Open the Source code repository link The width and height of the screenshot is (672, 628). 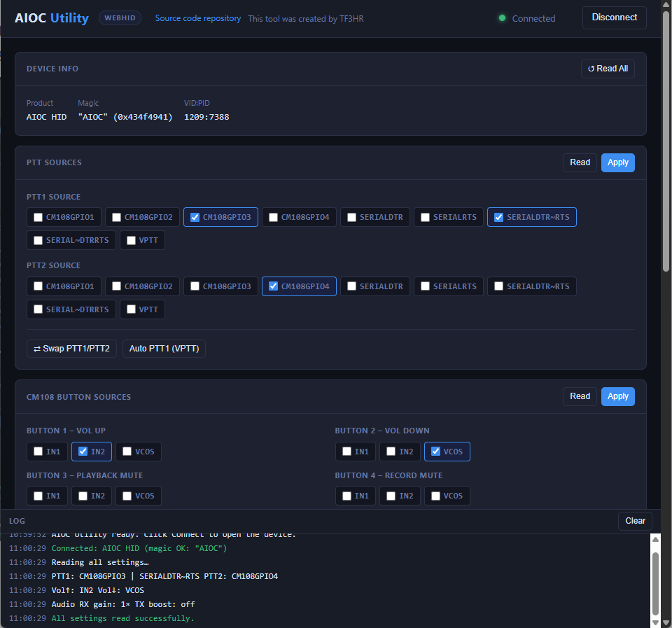pyautogui.click(x=198, y=19)
